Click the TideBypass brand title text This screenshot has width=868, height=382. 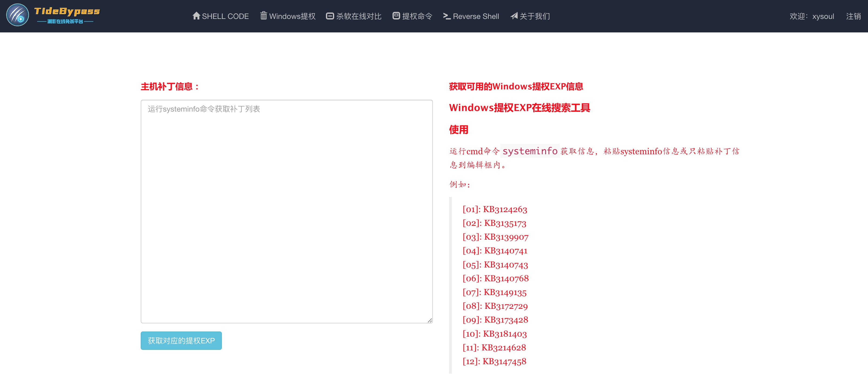(67, 11)
